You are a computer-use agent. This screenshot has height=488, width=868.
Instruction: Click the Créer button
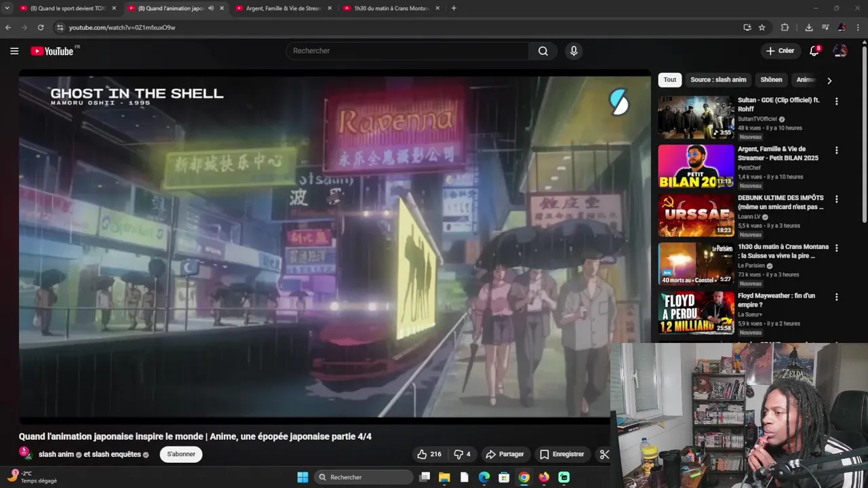(x=780, y=51)
